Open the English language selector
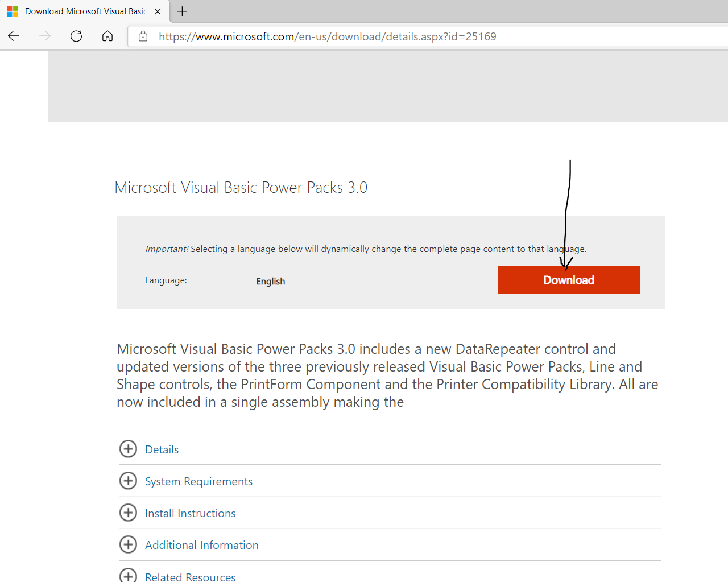The width and height of the screenshot is (728, 582). pyautogui.click(x=271, y=281)
